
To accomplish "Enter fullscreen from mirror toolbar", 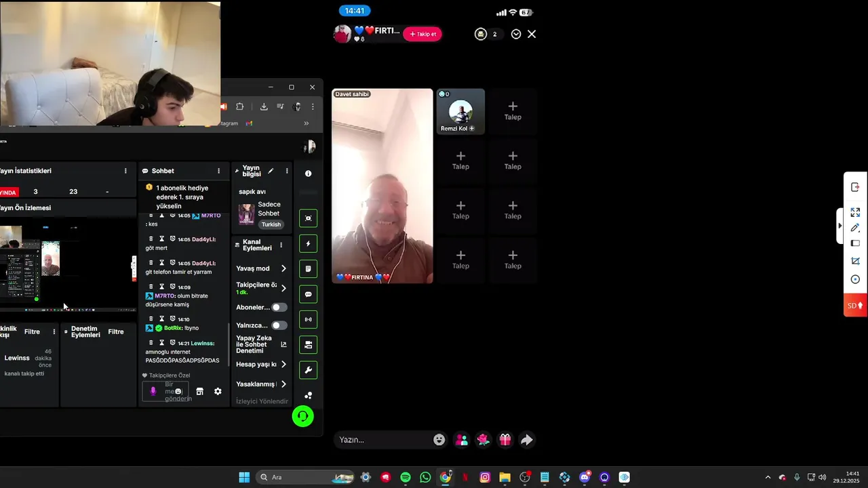I will pos(855,212).
